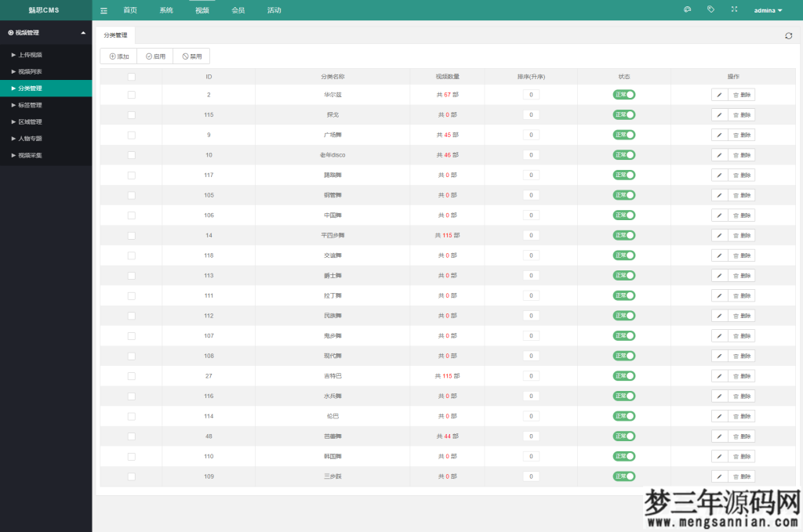Check the select-all checkbox in table header
The height and width of the screenshot is (532, 803).
click(132, 77)
